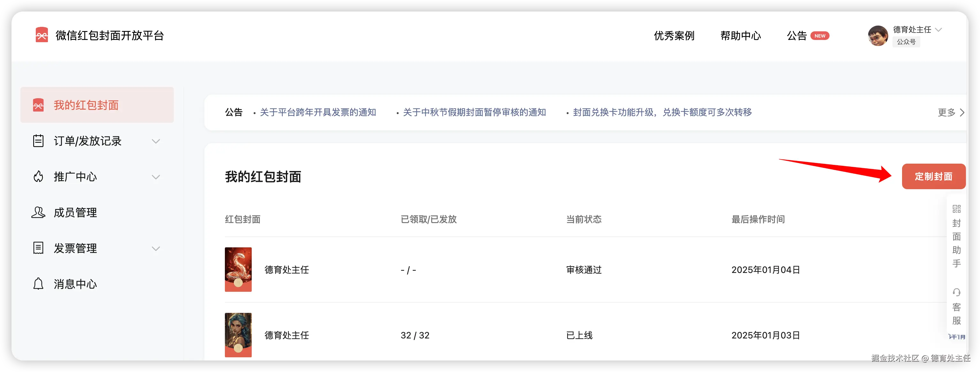Click the - / - claimed count cell
Screen dimensions: 980x372
click(408, 270)
